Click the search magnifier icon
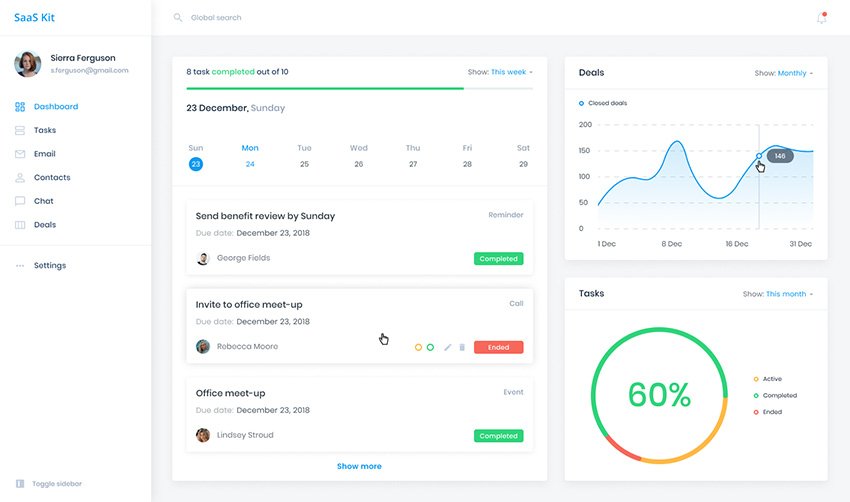Screen dimensions: 850x502 click(177, 18)
